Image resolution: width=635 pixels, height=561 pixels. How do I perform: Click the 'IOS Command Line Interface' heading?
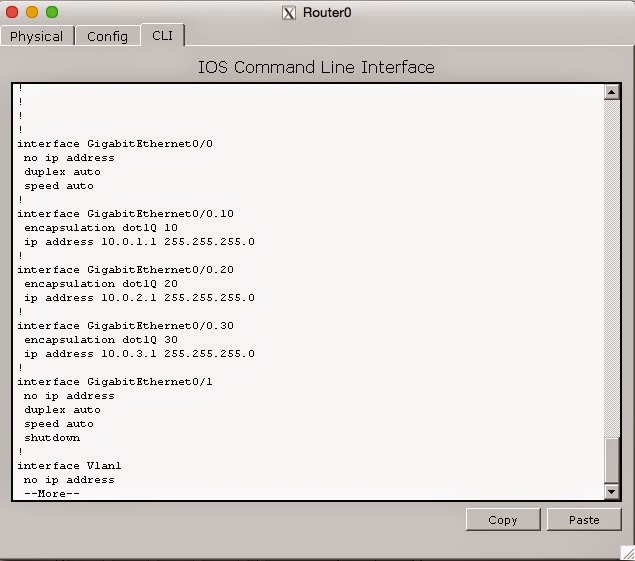click(x=316, y=67)
